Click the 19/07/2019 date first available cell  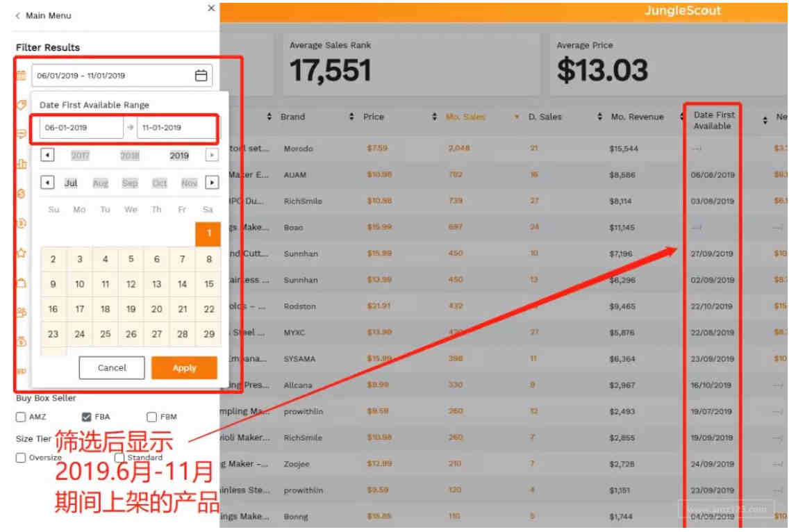click(x=711, y=412)
